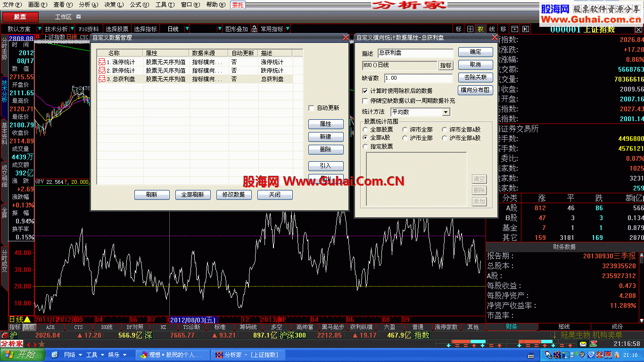Select the 沪市全部 radio button
644x362 pixels.
click(405, 138)
